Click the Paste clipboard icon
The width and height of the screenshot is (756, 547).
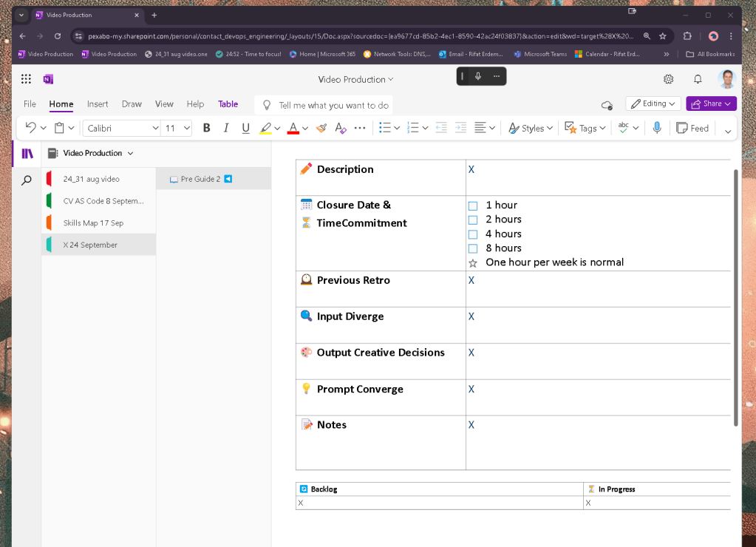(x=59, y=128)
